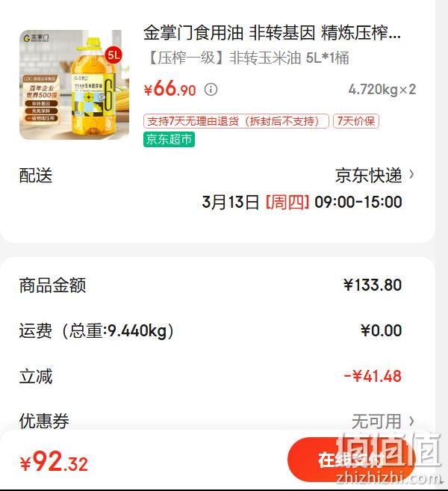This screenshot has height=491, width=448.
Task: Click the 配送 delivery section label
Action: pos(36,175)
